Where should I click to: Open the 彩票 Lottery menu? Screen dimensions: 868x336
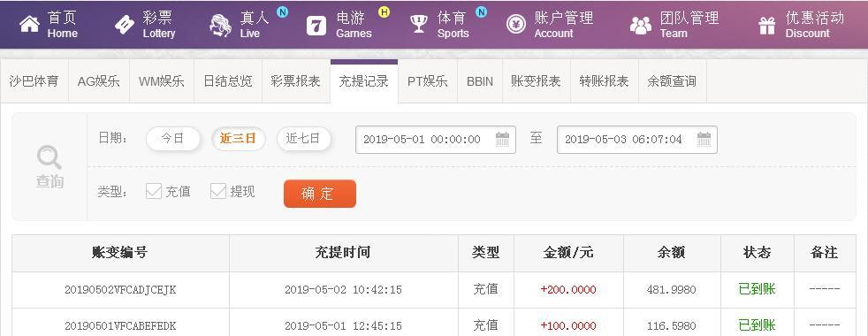pyautogui.click(x=145, y=25)
